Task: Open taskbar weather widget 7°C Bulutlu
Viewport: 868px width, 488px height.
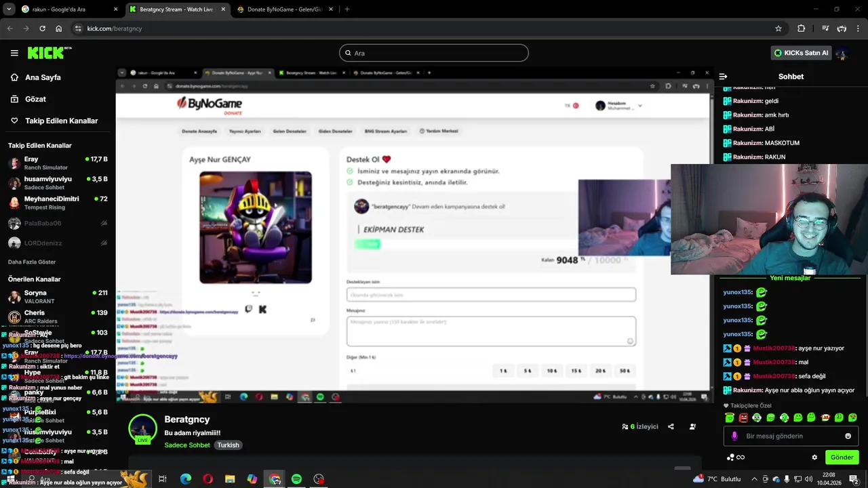Action: click(717, 479)
